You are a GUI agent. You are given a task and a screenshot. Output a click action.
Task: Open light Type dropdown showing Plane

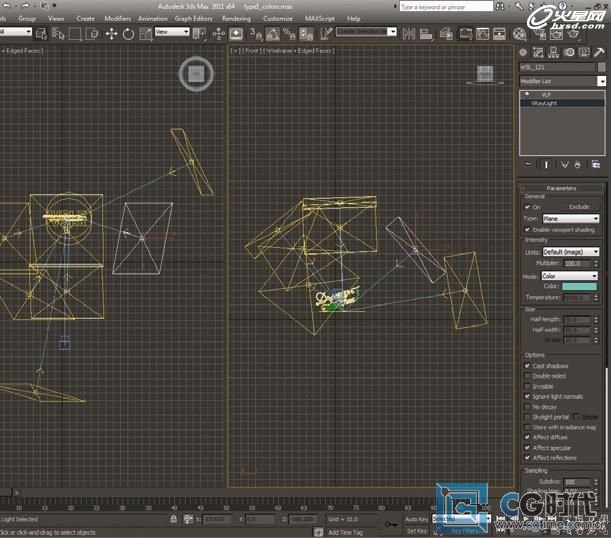pos(571,219)
